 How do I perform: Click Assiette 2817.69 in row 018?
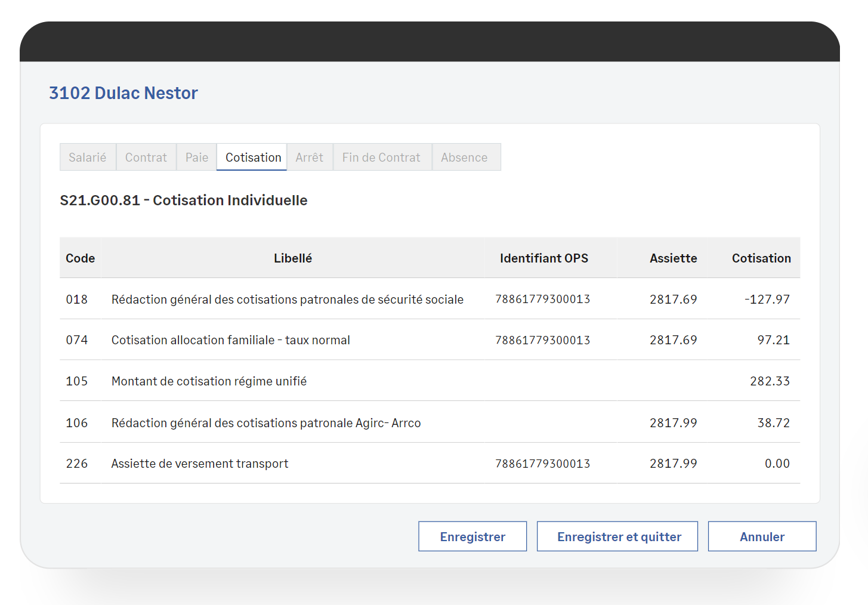click(674, 300)
